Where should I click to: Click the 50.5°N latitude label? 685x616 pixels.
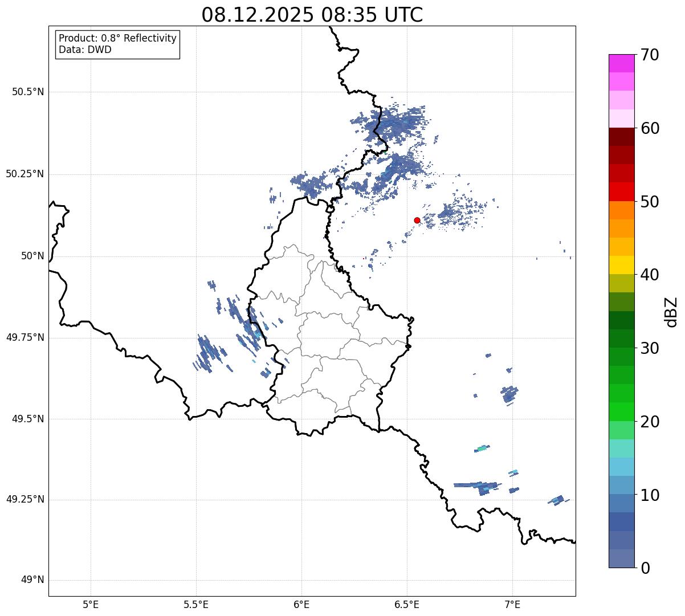[28, 92]
